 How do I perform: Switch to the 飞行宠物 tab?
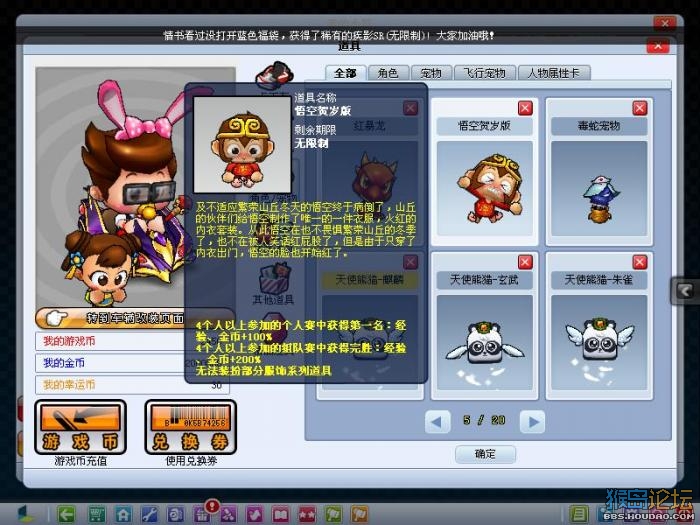pos(484,73)
